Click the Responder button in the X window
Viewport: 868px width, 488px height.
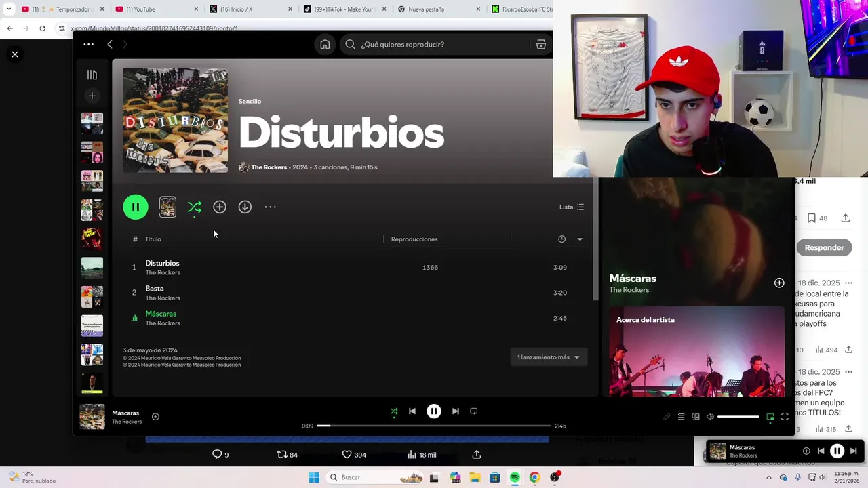[x=824, y=247]
